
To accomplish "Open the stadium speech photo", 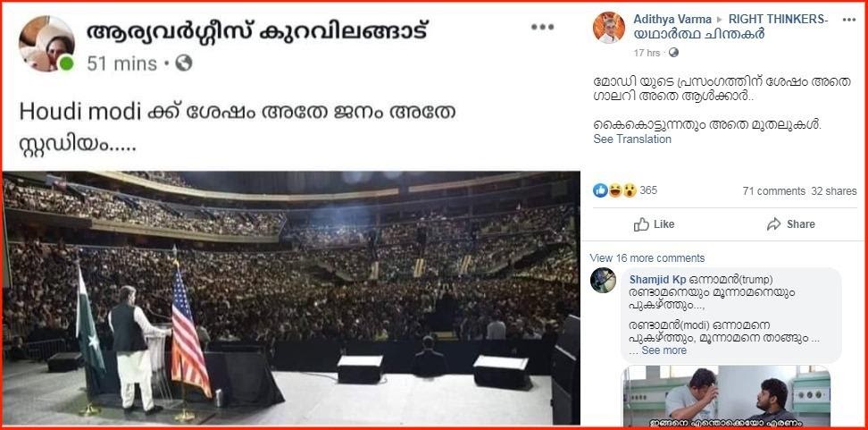I will click(x=291, y=298).
